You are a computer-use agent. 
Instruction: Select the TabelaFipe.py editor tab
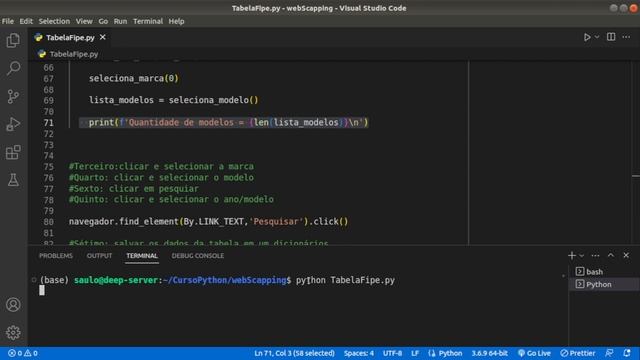(x=70, y=38)
